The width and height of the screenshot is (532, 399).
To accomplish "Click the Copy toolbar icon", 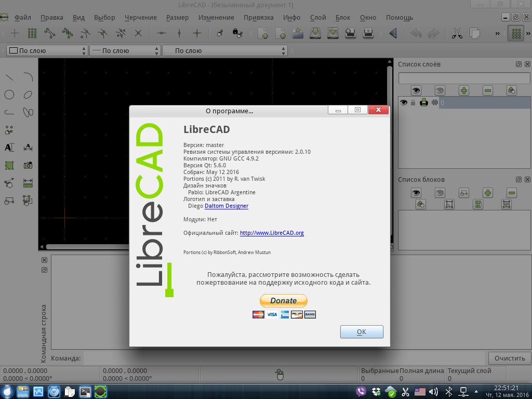I will (x=475, y=33).
